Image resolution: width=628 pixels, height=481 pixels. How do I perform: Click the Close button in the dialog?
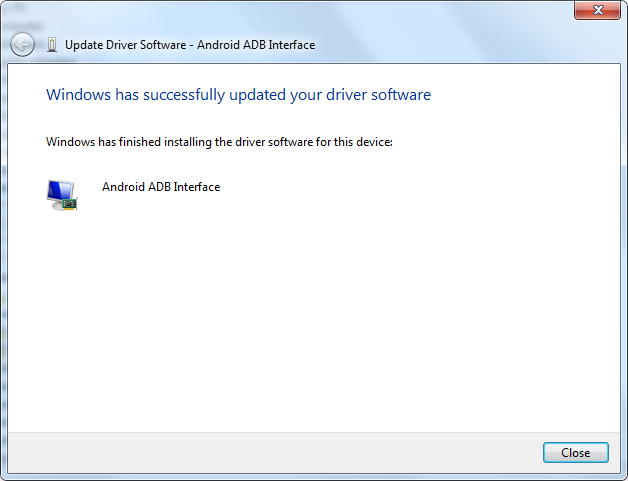[576, 453]
